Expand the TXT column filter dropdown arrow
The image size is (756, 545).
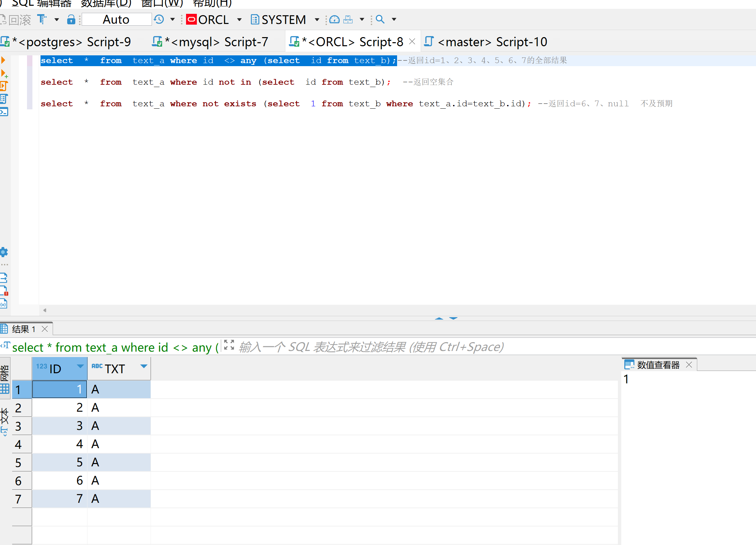(144, 366)
